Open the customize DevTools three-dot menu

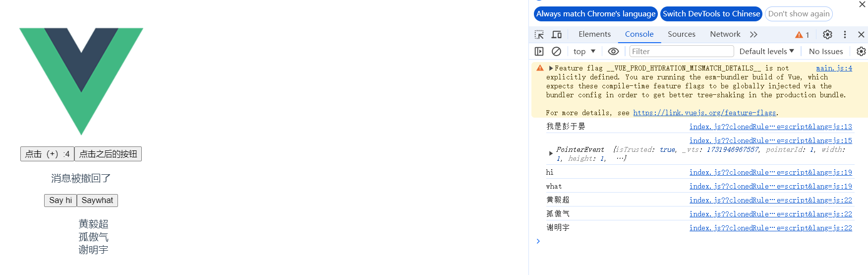845,34
